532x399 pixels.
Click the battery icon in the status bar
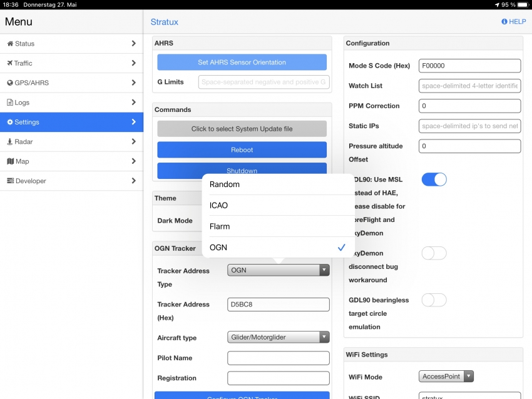pyautogui.click(x=523, y=5)
